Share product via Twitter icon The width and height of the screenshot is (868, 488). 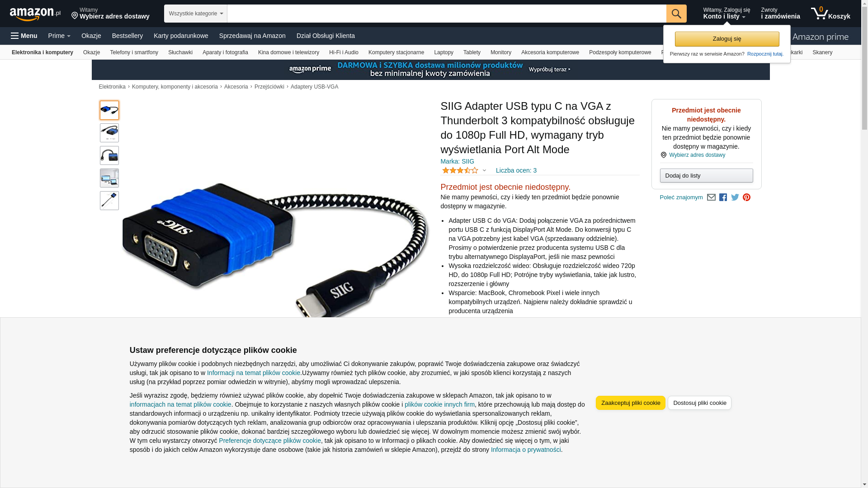click(735, 197)
